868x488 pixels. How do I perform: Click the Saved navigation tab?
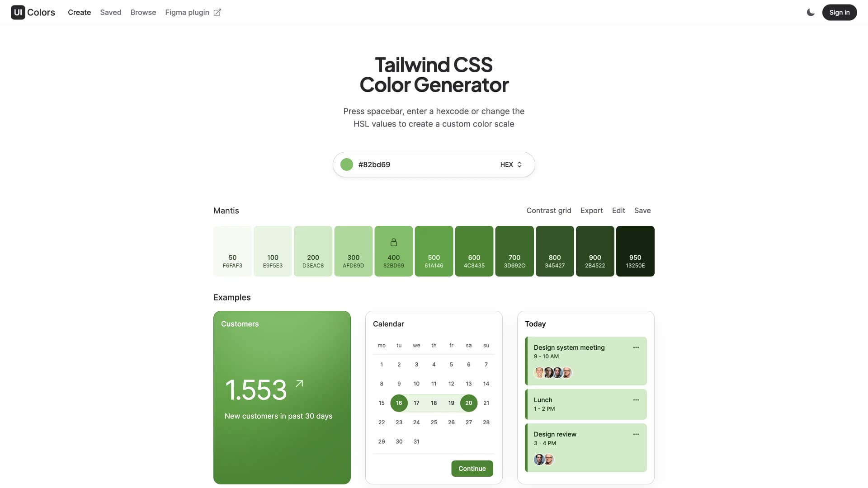tap(111, 12)
